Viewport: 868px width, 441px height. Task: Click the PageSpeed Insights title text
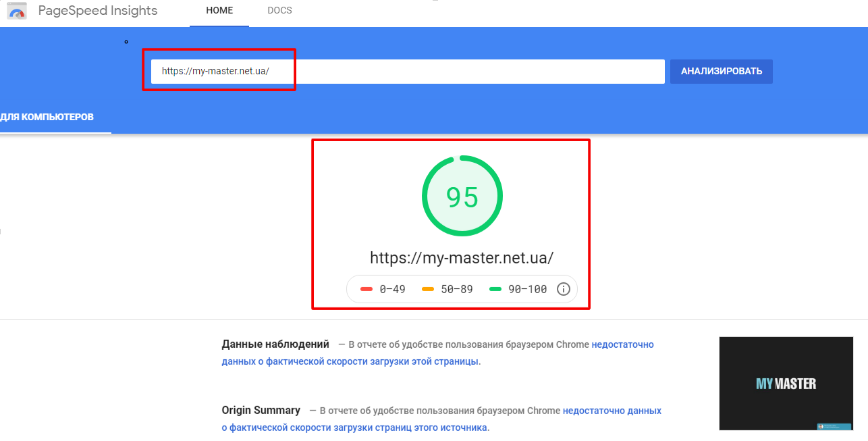[x=98, y=11]
